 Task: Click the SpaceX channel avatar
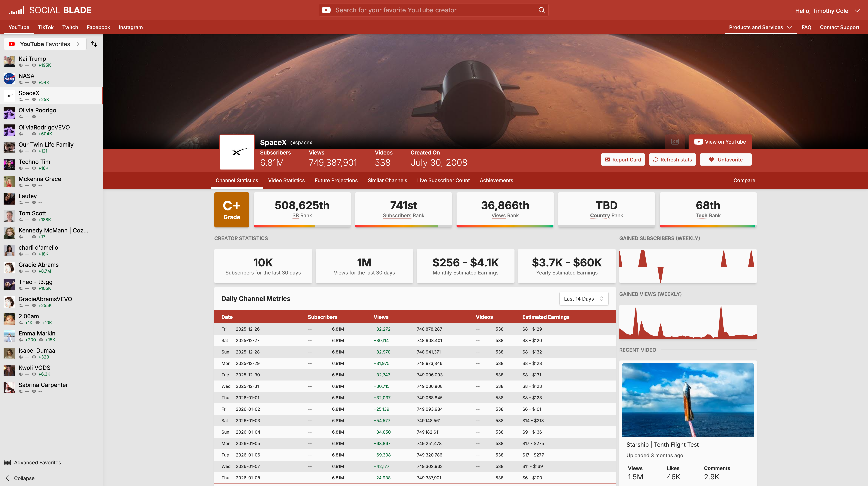pyautogui.click(x=237, y=153)
